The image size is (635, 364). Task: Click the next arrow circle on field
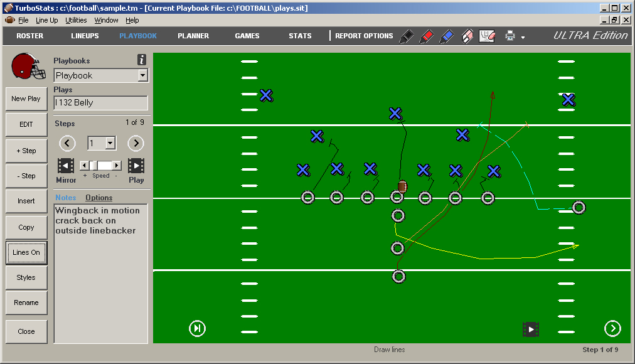[612, 328]
